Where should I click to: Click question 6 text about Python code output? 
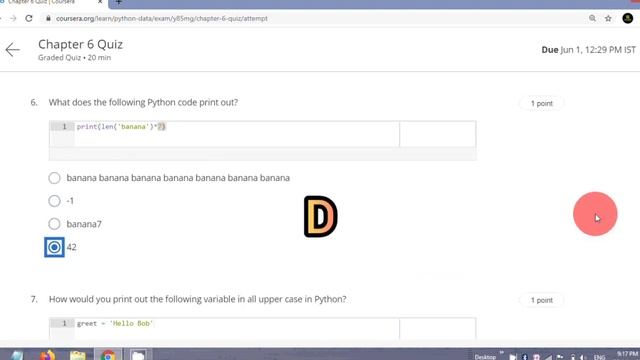(x=143, y=102)
